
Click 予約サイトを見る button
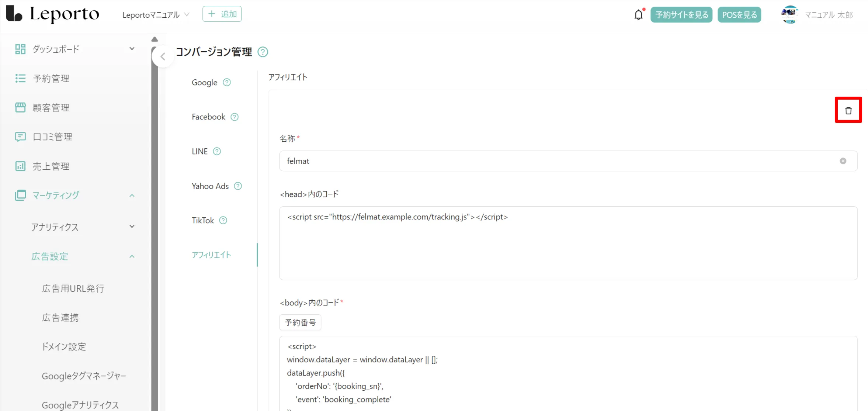click(681, 15)
